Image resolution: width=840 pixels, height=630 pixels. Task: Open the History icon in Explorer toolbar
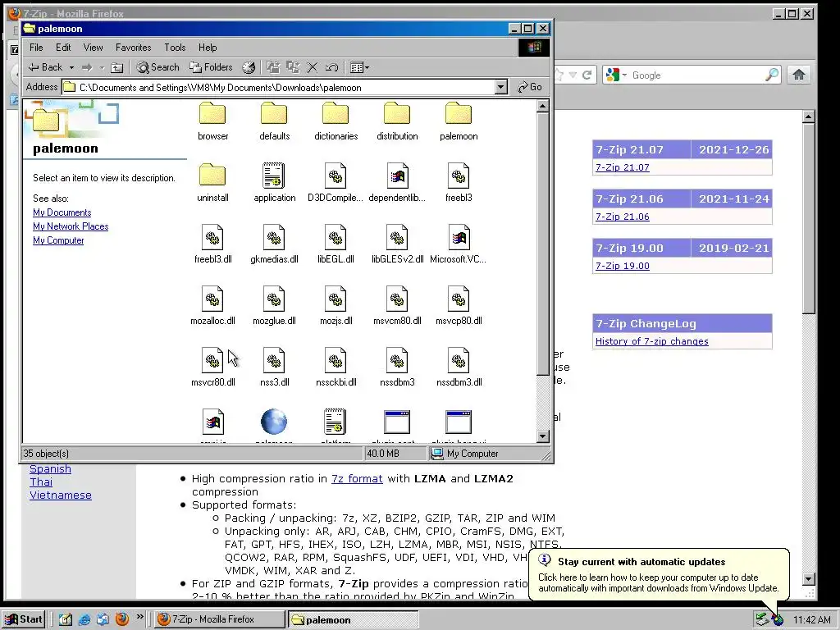click(249, 67)
